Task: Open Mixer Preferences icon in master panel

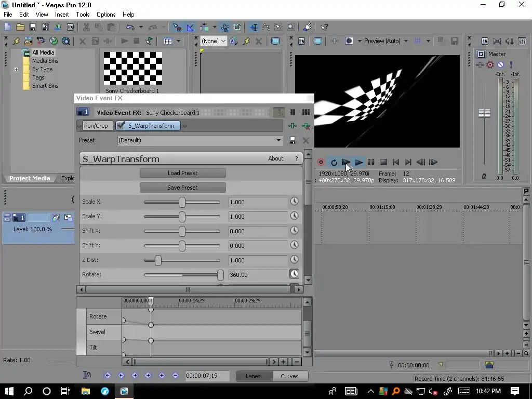Action: pos(485,41)
